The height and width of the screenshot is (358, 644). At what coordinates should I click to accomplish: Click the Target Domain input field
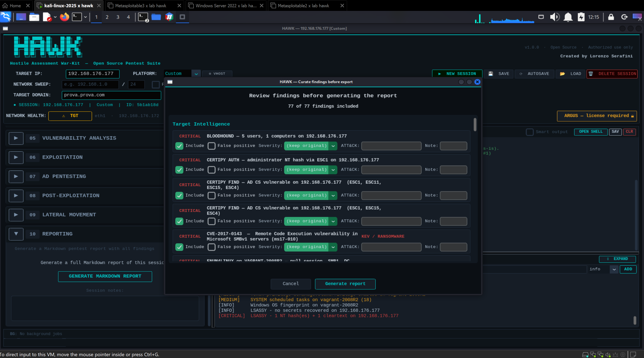[x=111, y=95]
